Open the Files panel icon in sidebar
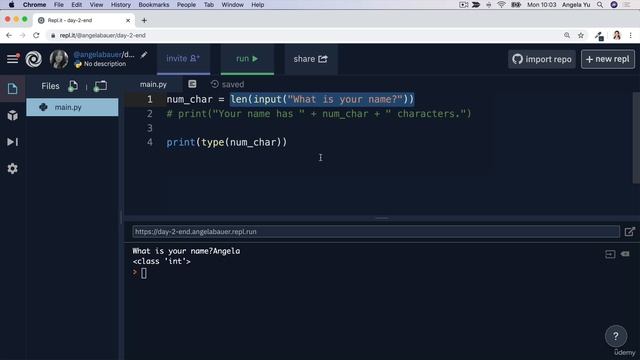The height and width of the screenshot is (360, 640). click(x=12, y=89)
